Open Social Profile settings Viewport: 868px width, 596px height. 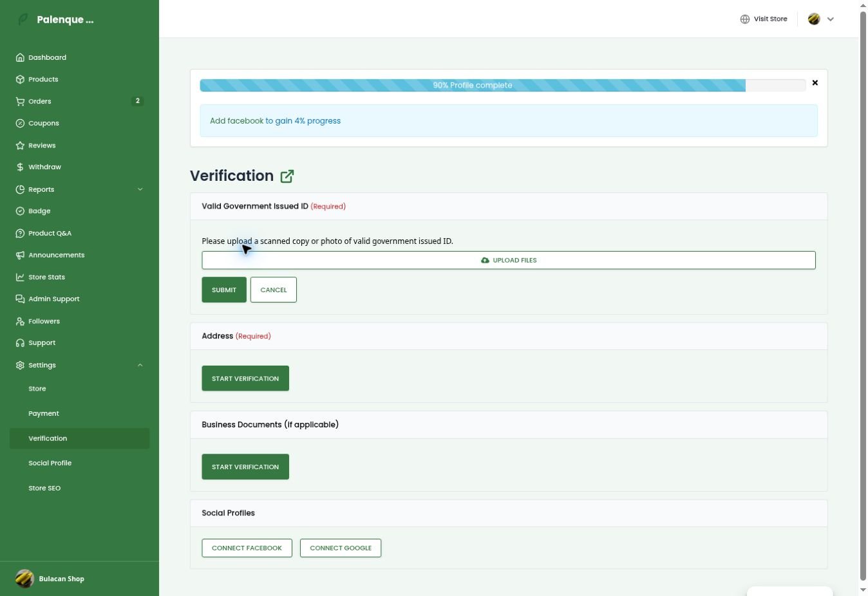(50, 463)
